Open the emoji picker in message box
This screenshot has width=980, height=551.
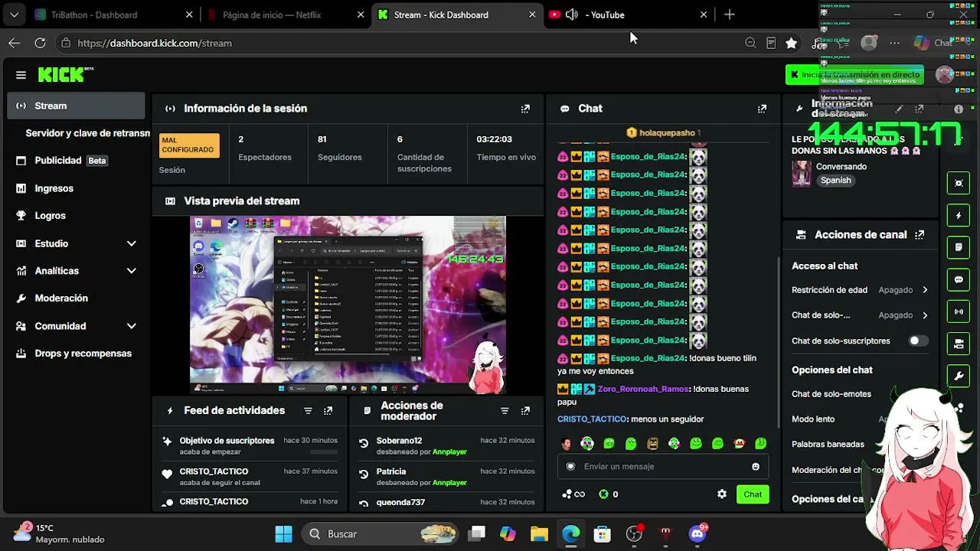756,467
